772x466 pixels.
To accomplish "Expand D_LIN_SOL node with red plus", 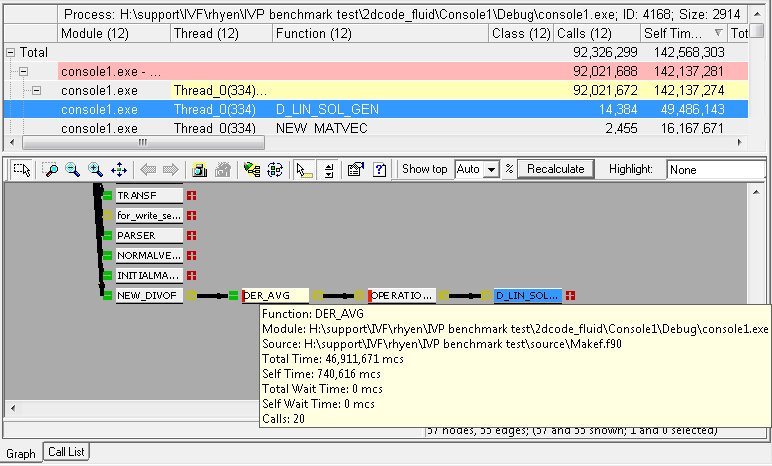I will pyautogui.click(x=570, y=296).
